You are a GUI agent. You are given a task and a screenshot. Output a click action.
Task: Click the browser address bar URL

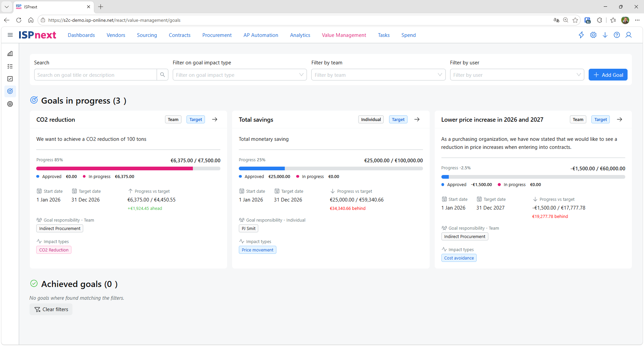pyautogui.click(x=114, y=20)
